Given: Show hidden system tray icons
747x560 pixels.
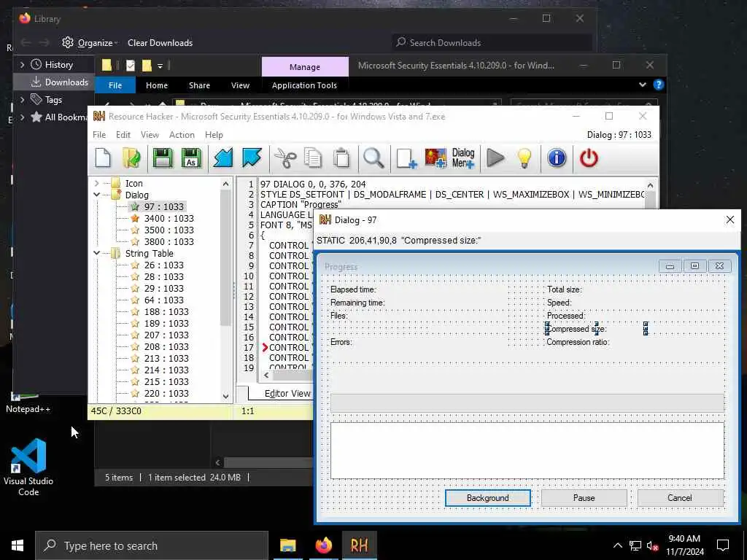Looking at the screenshot, I should coord(617,545).
